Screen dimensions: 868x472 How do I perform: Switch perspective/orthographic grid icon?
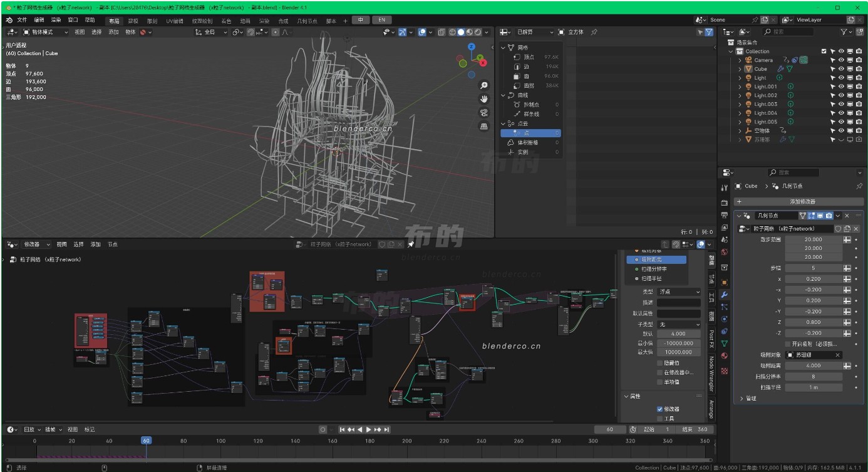(x=484, y=127)
